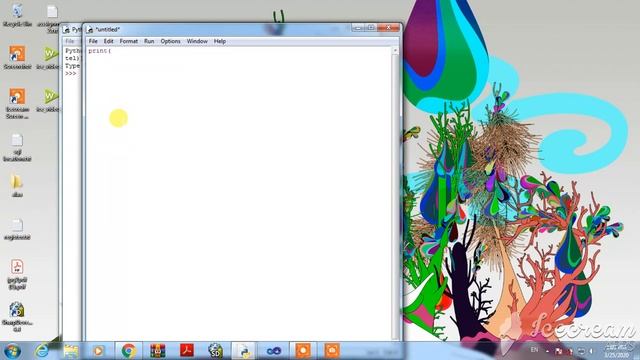Screen dimensions: 640x360
Task: Click the untitled window title bar icon
Action: point(90,29)
